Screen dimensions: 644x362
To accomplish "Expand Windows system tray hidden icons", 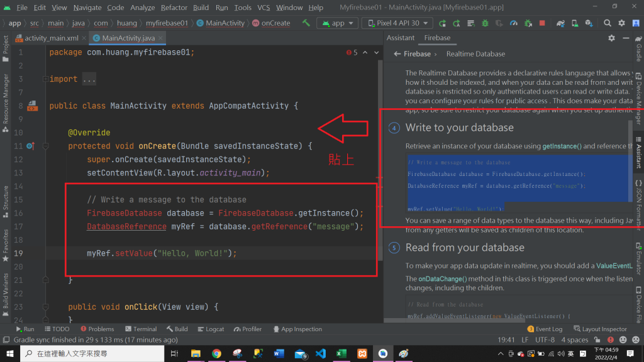I will pyautogui.click(x=500, y=353).
